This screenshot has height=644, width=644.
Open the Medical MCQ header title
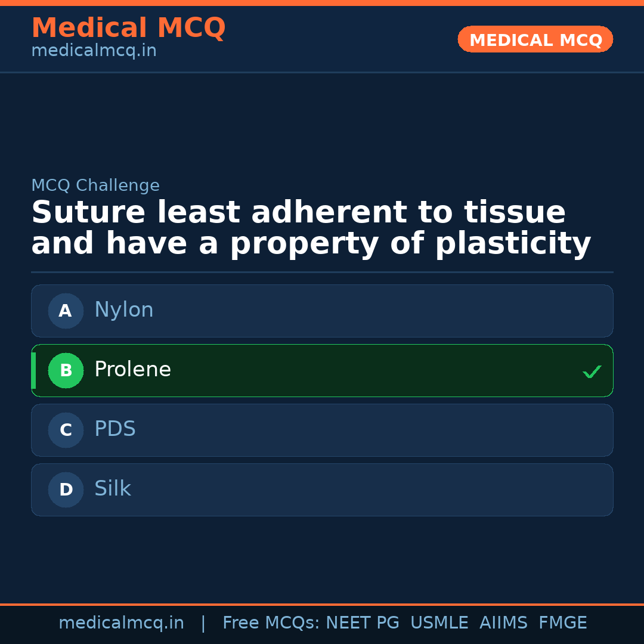point(128,28)
